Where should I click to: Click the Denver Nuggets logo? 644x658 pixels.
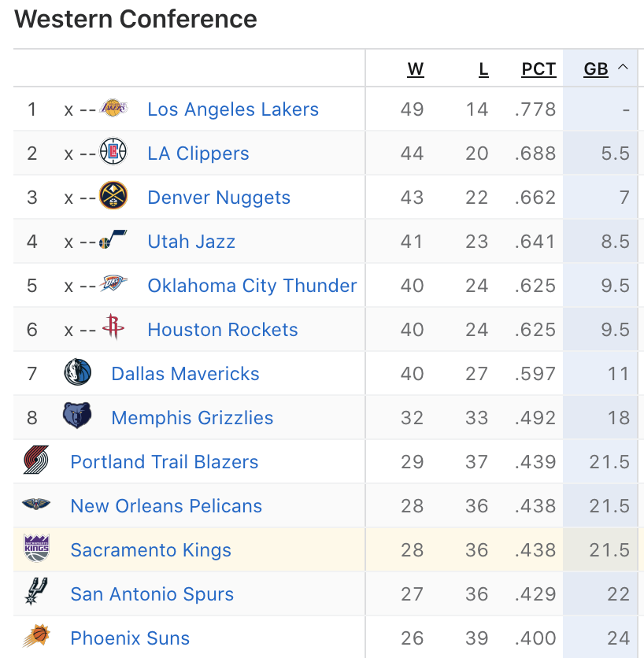click(x=113, y=196)
